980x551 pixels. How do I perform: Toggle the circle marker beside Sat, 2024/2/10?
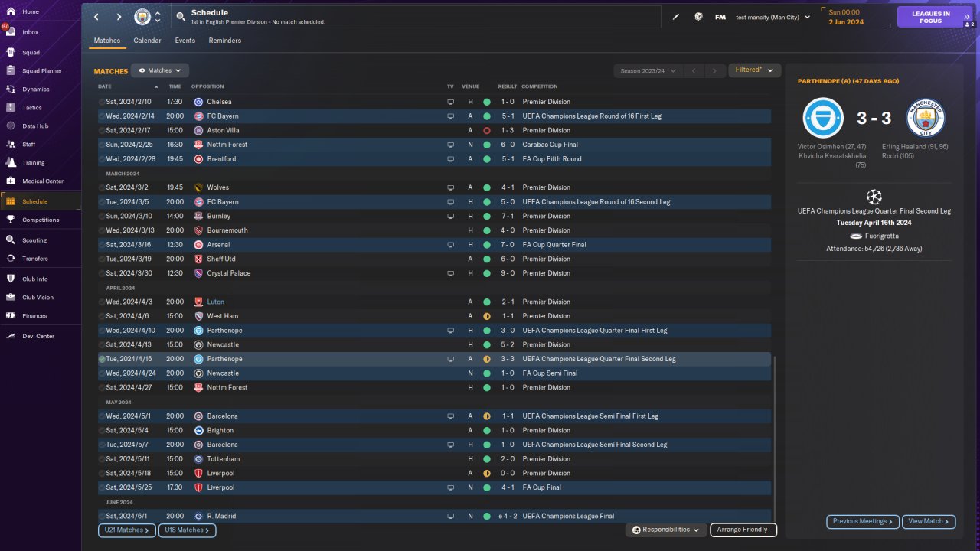tap(102, 102)
